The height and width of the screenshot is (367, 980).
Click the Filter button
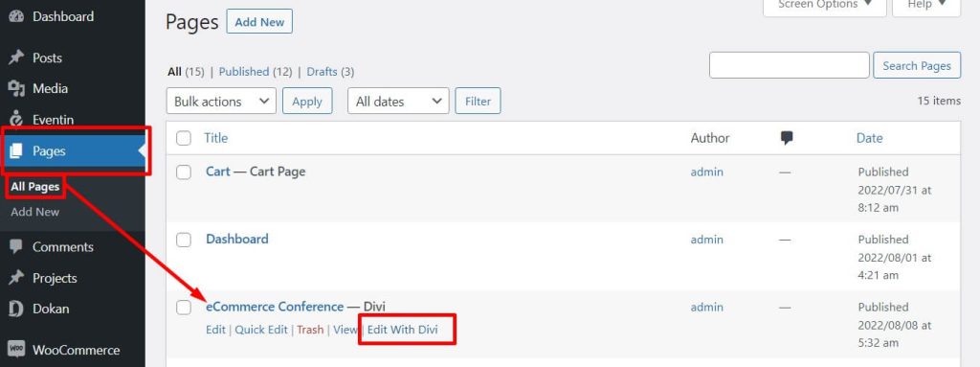479,101
